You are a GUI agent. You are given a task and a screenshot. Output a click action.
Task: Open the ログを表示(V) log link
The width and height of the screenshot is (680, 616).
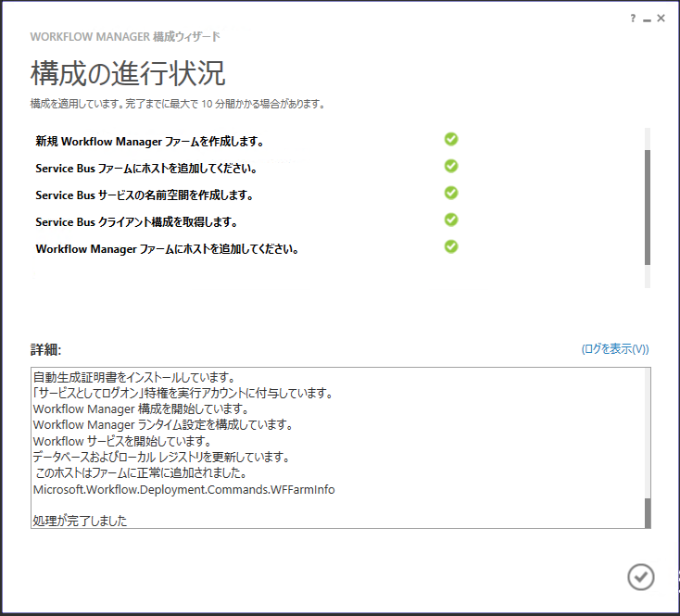(x=615, y=349)
